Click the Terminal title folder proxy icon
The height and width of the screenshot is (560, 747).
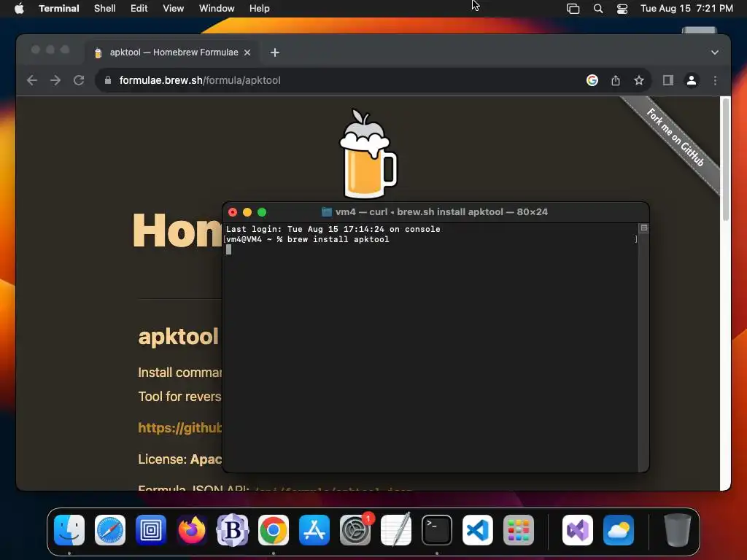coord(326,212)
